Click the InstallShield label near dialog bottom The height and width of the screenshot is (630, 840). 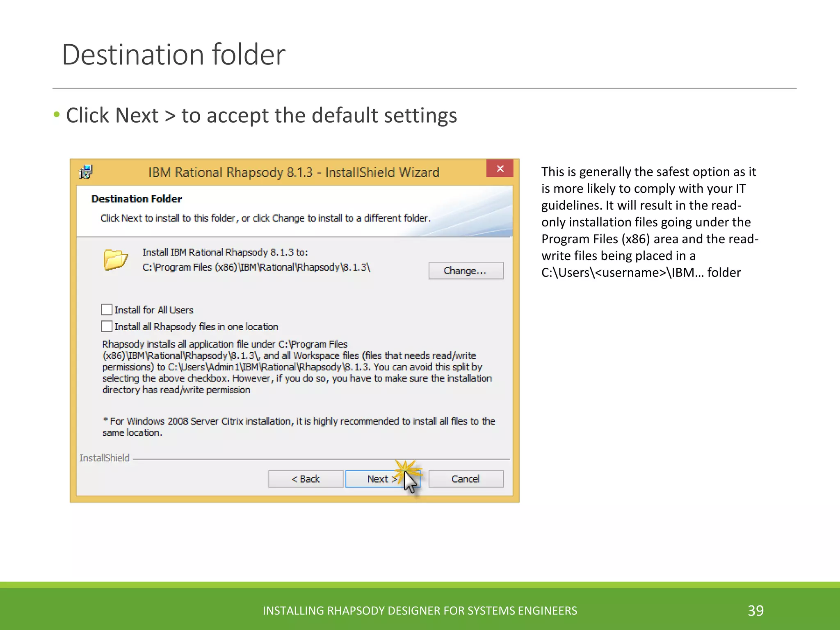(x=105, y=458)
